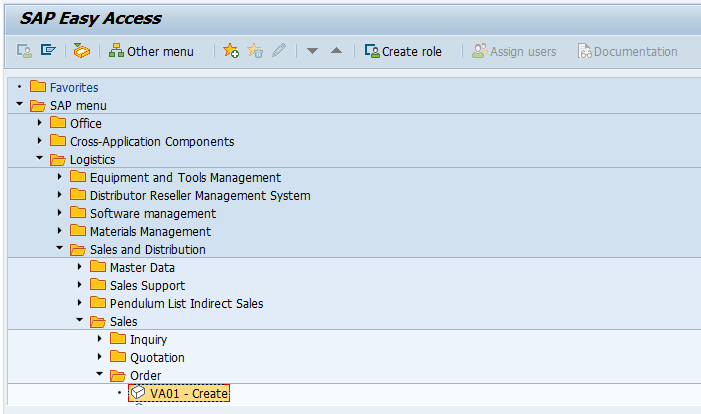This screenshot has width=701, height=414.
Task: Click the Delete Favorites star icon
Action: (255, 51)
